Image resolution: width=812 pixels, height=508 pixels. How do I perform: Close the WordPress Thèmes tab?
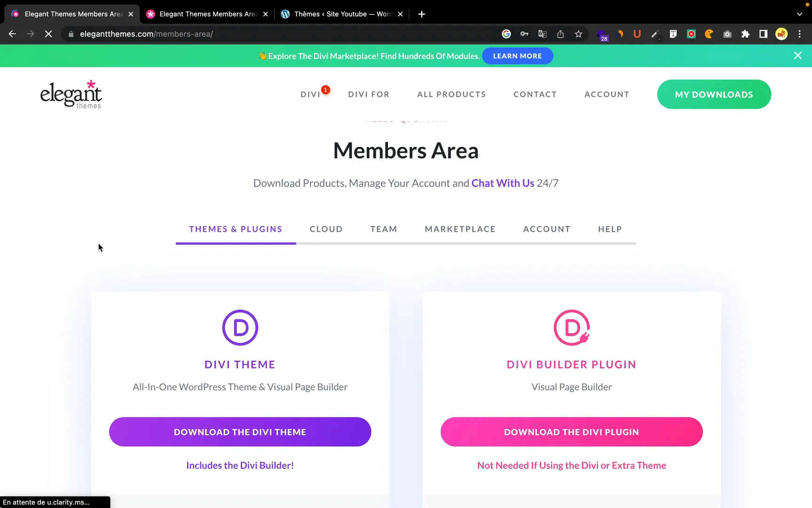(400, 14)
